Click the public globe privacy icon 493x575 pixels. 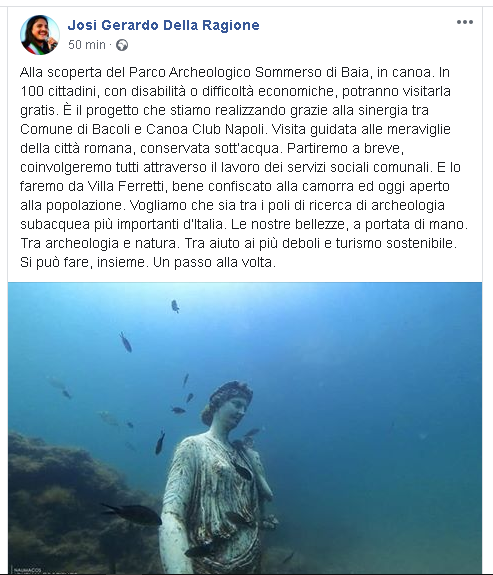point(122,45)
